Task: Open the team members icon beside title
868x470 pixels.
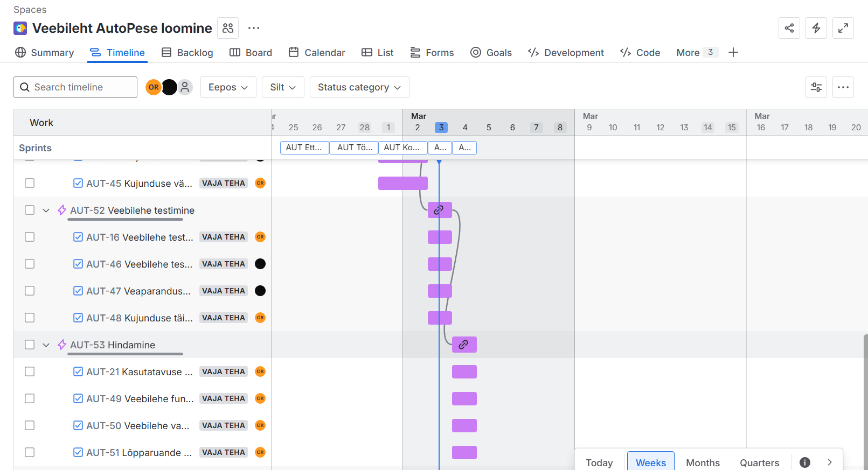Action: [x=228, y=28]
